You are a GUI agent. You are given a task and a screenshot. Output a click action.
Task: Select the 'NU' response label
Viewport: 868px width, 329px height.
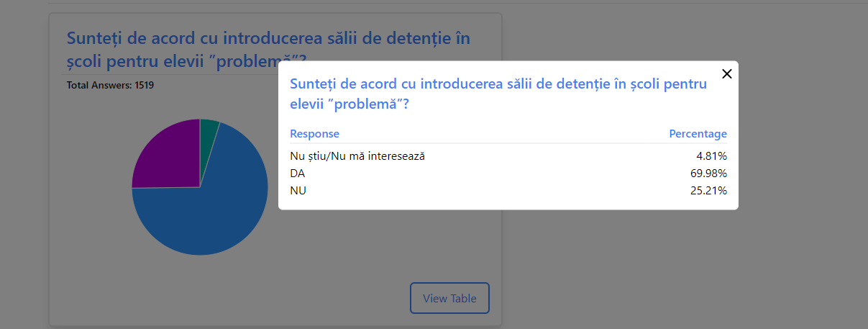[298, 191]
